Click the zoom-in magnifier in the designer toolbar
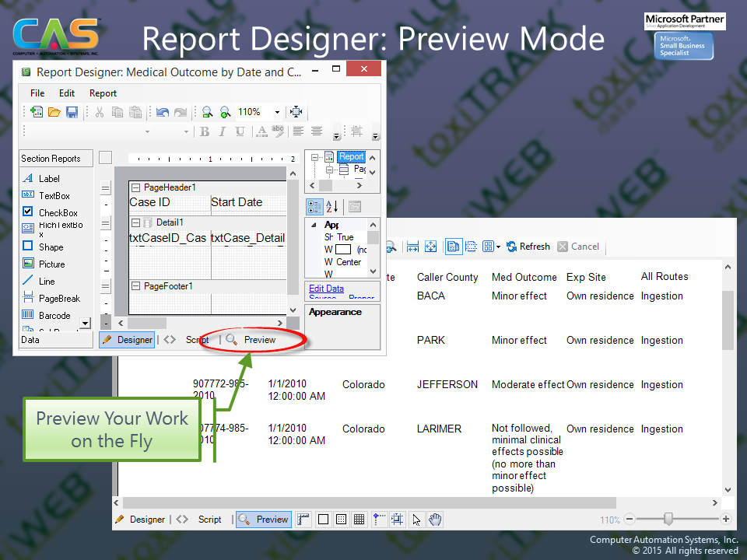Viewport: 747px width, 560px height. (x=225, y=112)
